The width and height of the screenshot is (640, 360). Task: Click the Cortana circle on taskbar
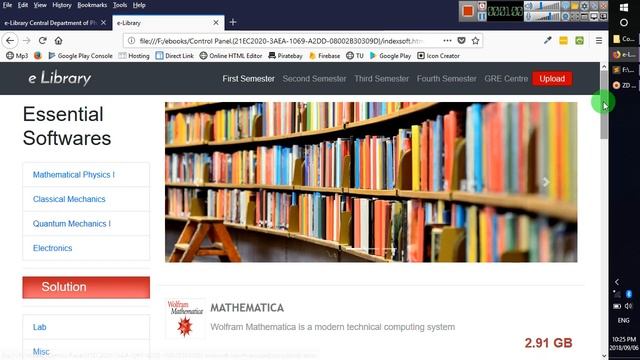pyautogui.click(x=624, y=22)
